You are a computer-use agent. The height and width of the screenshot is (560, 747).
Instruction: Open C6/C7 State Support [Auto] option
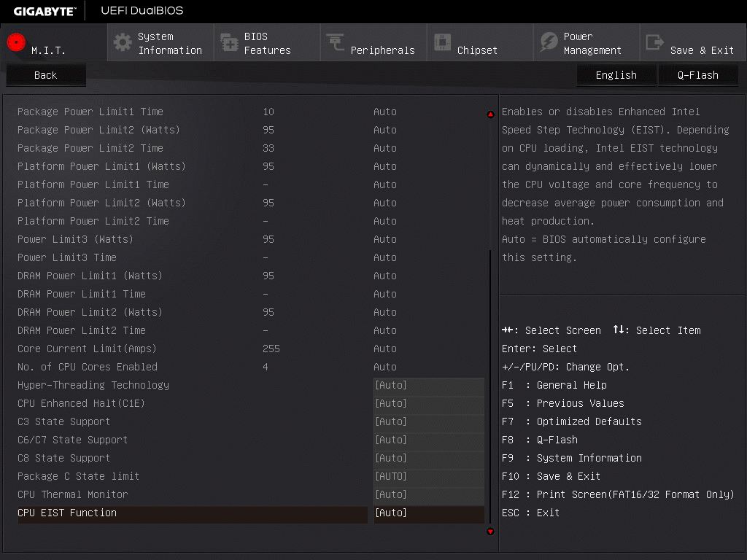coord(429,440)
